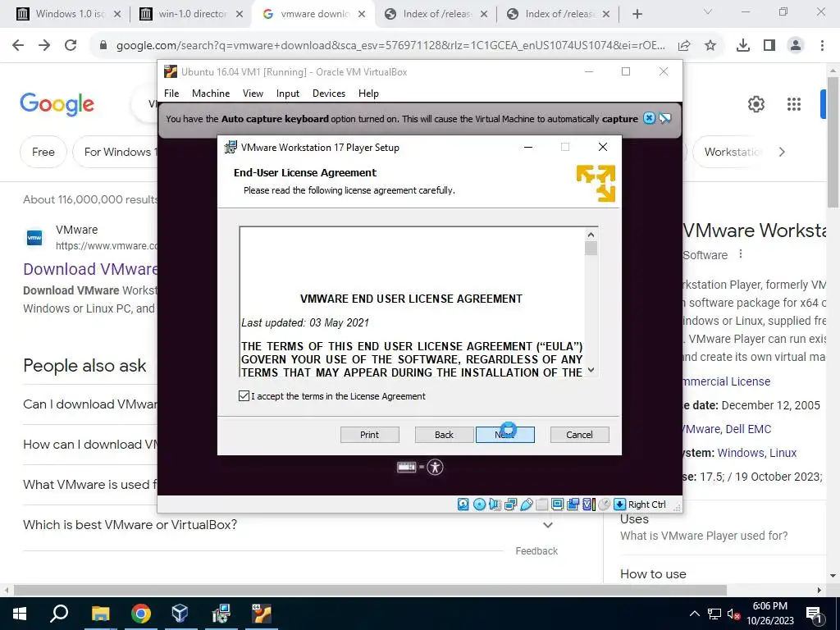The width and height of the screenshot is (840, 630).
Task: Proceed with Next in VMware Setup
Action: tap(505, 435)
